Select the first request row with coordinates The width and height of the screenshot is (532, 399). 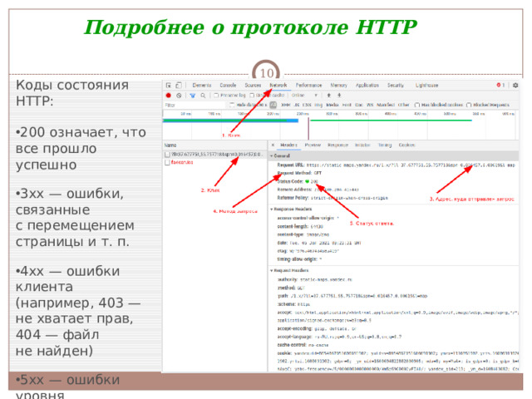[x=215, y=155]
